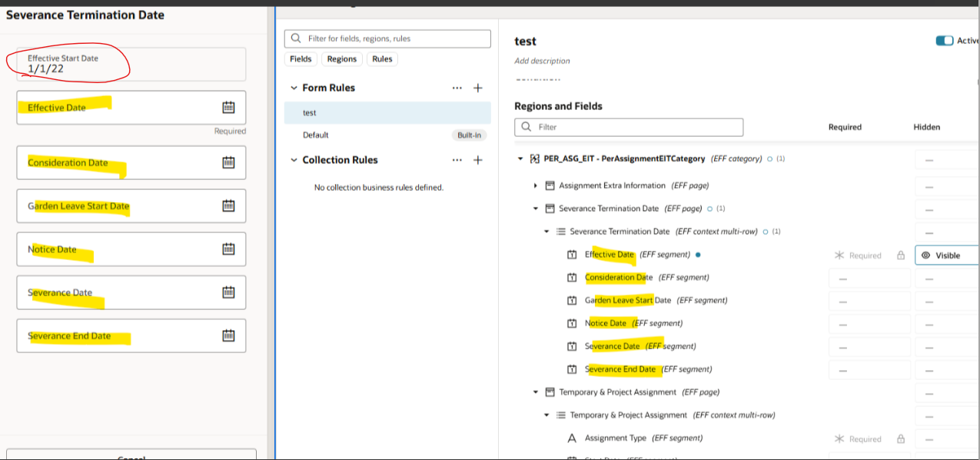This screenshot has height=460, width=980.
Task: Click the Severance End Date input field
Action: 131,335
